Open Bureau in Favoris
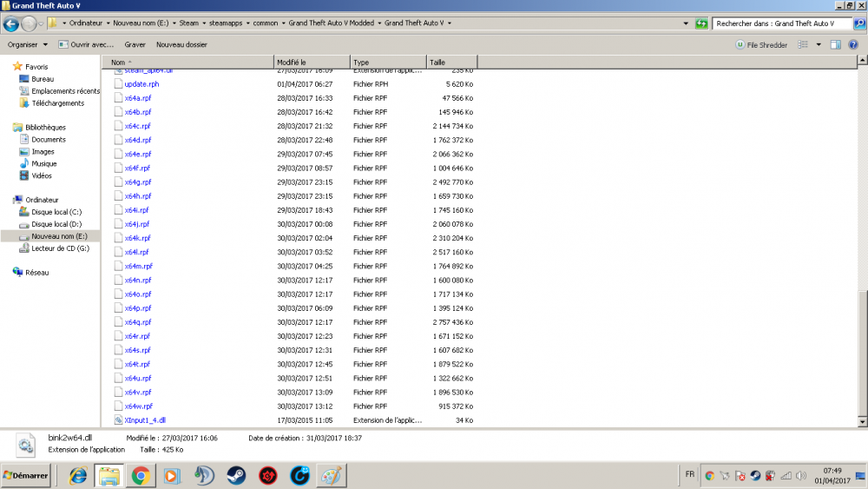 (x=43, y=79)
